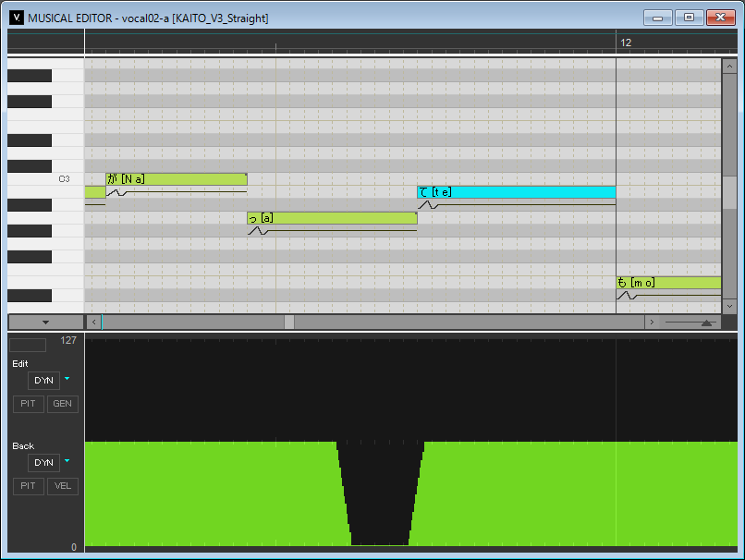
Task: Click the piano roll vertical scrollbar thumb
Action: 729,192
